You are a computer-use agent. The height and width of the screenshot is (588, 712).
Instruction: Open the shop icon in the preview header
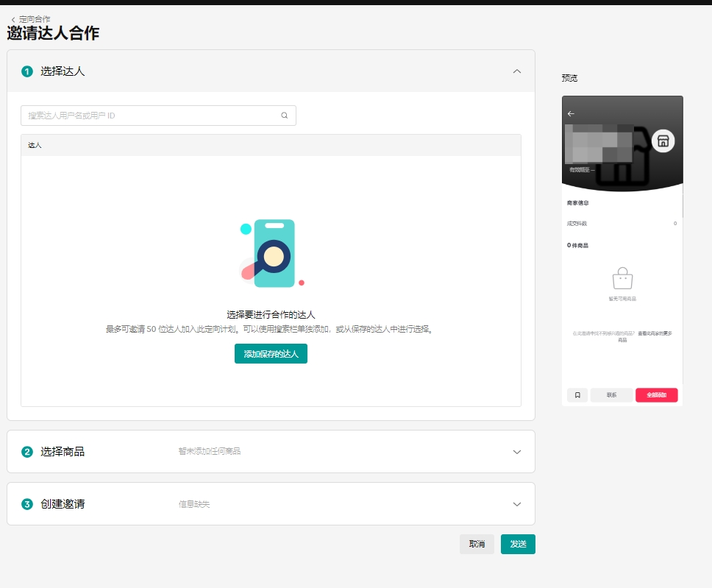[663, 141]
